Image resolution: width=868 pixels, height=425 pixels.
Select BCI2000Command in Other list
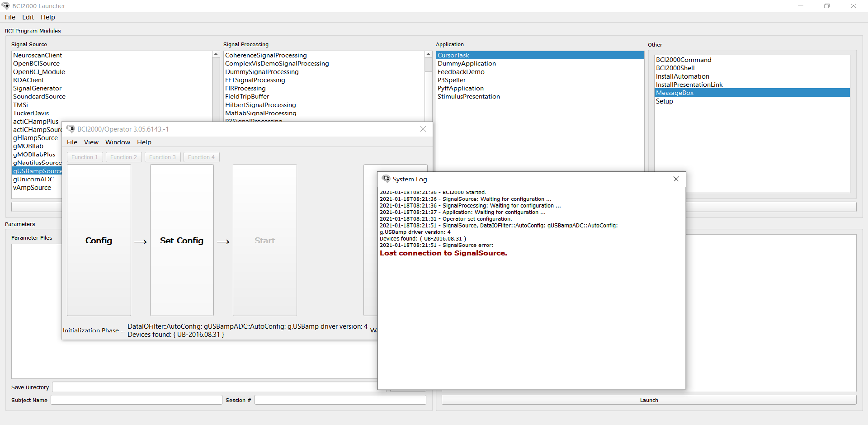684,60
